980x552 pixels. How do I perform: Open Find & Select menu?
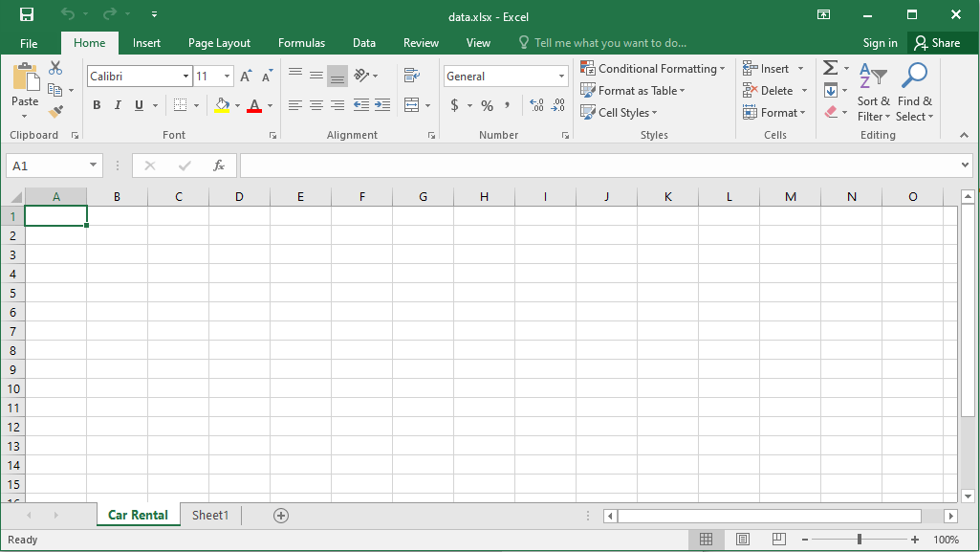[x=914, y=92]
